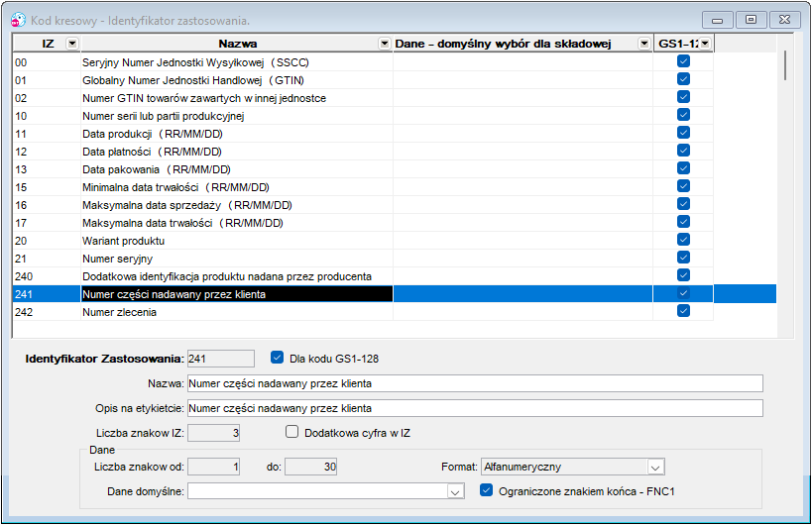Viewport: 812px width, 525px height.
Task: Select the Wariant produktu row
Action: click(363, 241)
